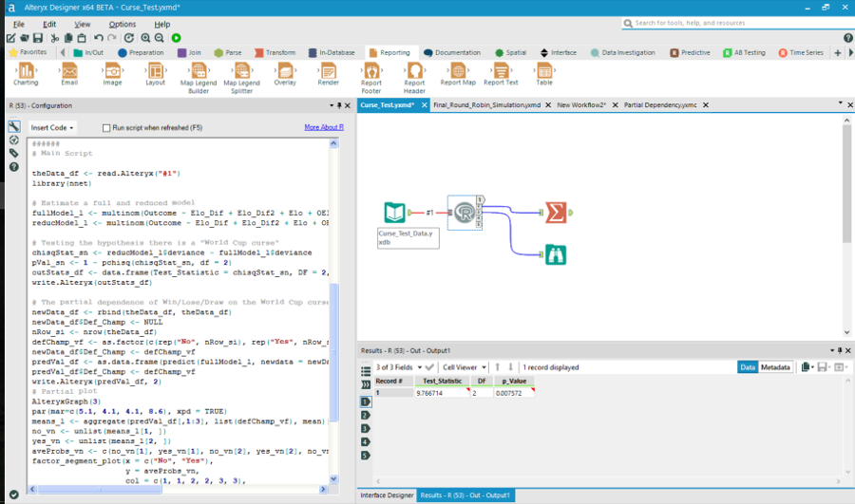Screen dimensions: 855x504
Task: Select the R tool node on the canvas
Action: (x=465, y=213)
